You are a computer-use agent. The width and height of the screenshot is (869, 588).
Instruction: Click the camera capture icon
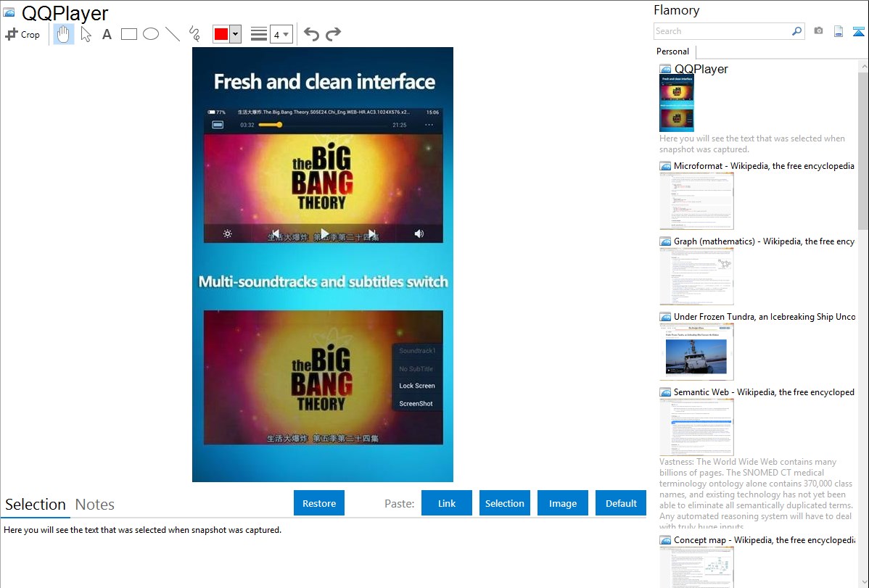coord(818,31)
